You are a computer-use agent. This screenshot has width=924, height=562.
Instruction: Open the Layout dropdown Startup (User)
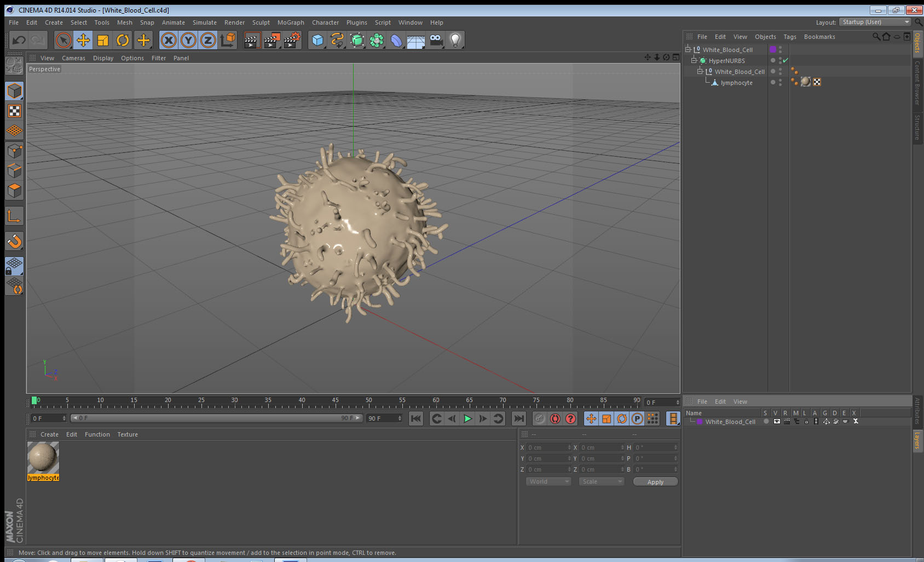[875, 22]
